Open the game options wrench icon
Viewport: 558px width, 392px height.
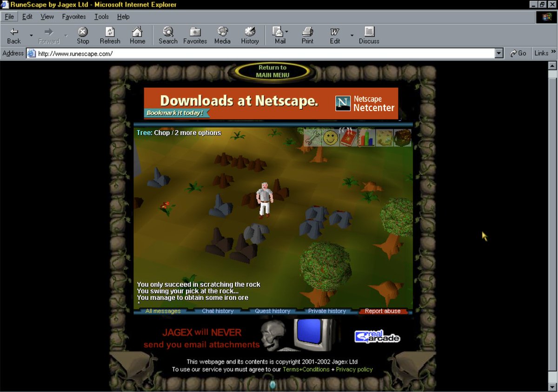[x=313, y=138]
